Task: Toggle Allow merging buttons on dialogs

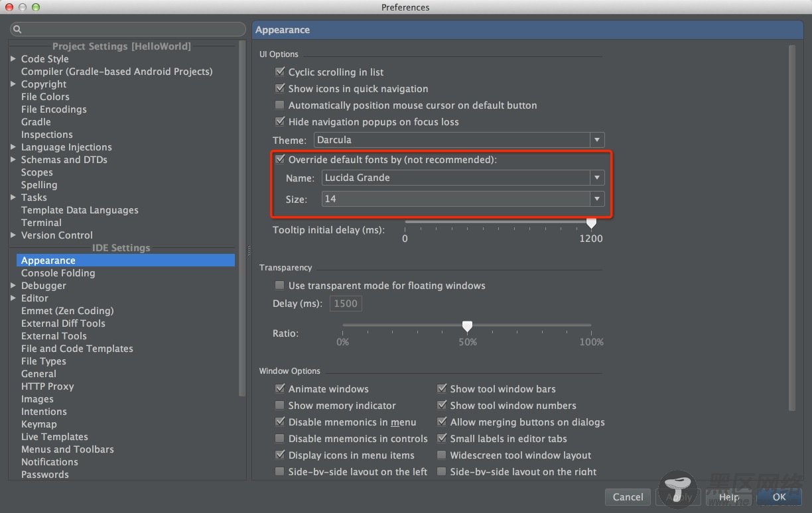Action: 441,422
